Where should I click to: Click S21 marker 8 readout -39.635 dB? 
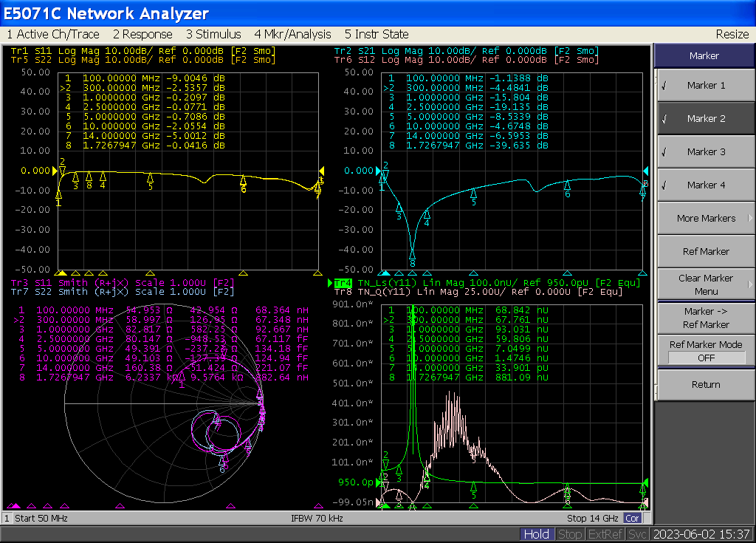(519, 146)
